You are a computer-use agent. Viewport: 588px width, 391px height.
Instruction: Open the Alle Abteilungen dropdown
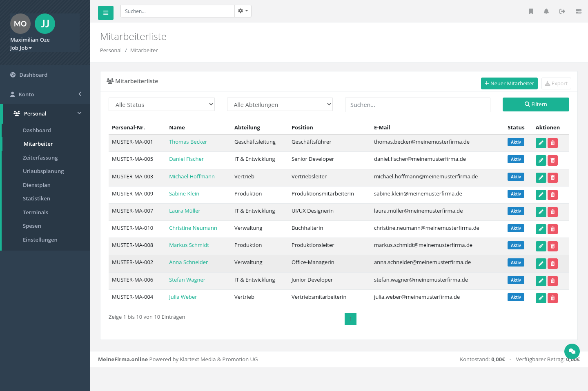point(280,104)
